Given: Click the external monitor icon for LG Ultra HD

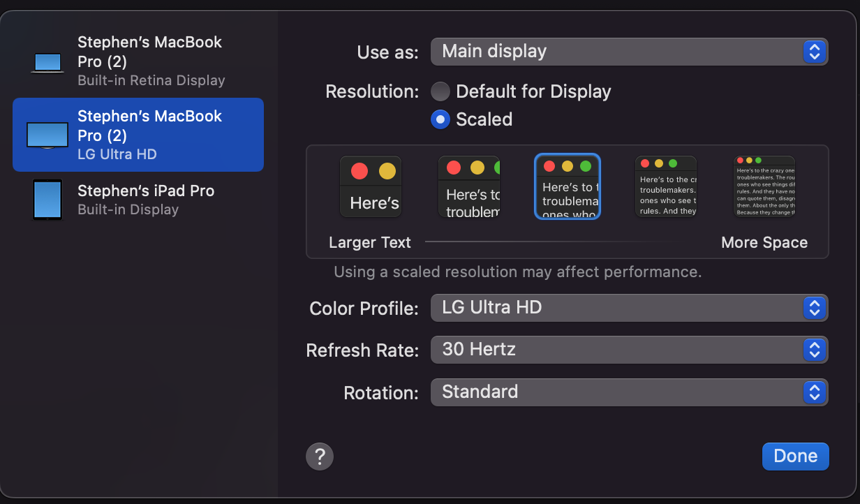Looking at the screenshot, I should tap(46, 135).
